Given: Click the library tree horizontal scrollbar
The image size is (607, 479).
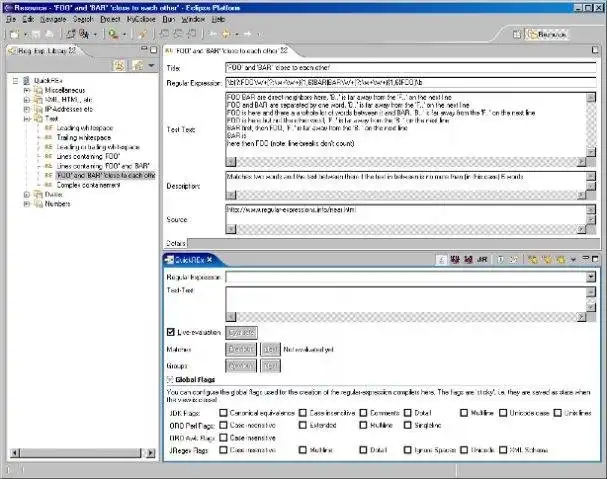Looking at the screenshot, I should [83, 453].
